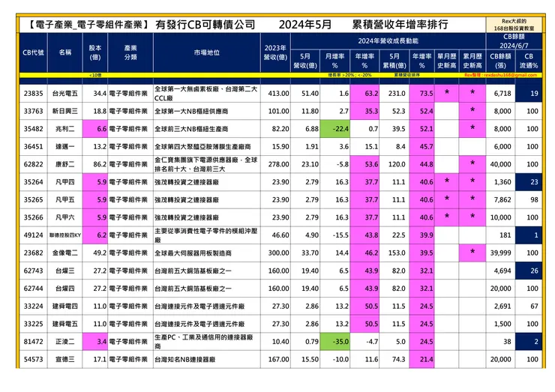555x392 pixels.
Task: Click the 86.2 share capital cell
Action: click(94, 164)
